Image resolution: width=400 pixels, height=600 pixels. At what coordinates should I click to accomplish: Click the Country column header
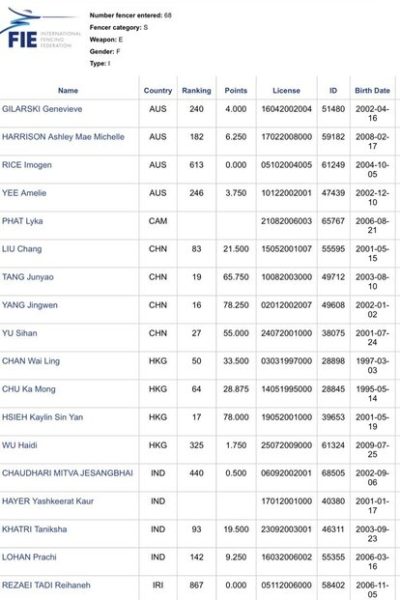tap(158, 91)
